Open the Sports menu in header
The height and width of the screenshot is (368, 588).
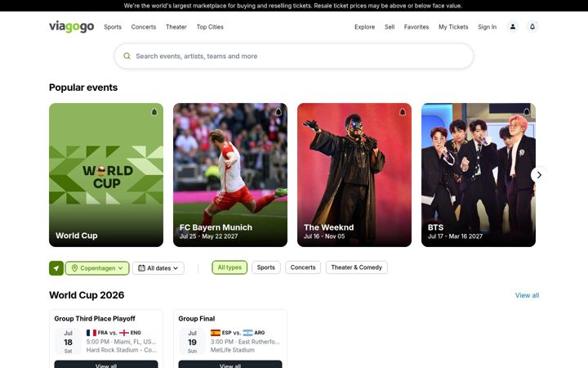click(113, 27)
